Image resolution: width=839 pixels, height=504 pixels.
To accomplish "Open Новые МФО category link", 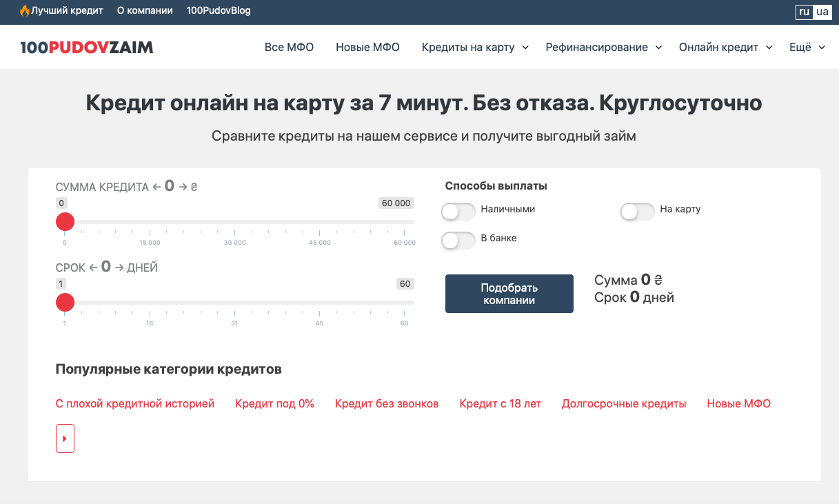I will click(739, 404).
